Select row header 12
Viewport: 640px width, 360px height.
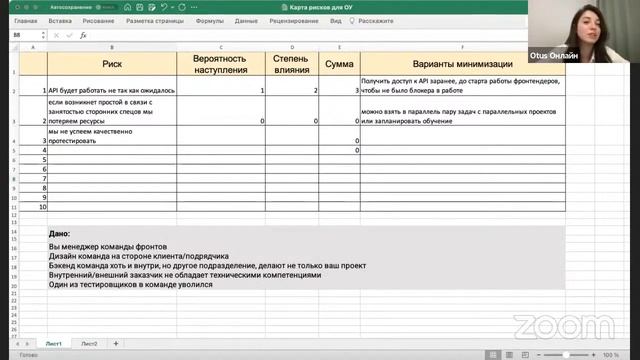click(14, 215)
